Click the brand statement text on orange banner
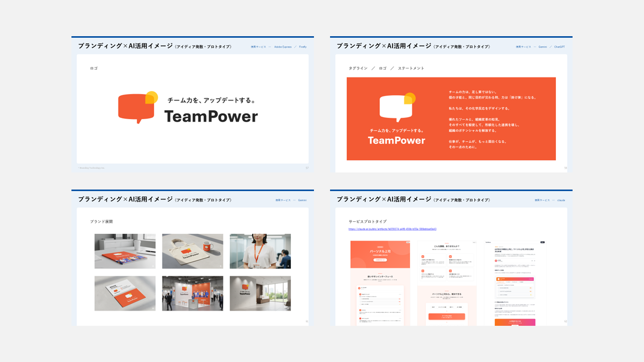Screen dimensions: 644x362 pos(492,120)
